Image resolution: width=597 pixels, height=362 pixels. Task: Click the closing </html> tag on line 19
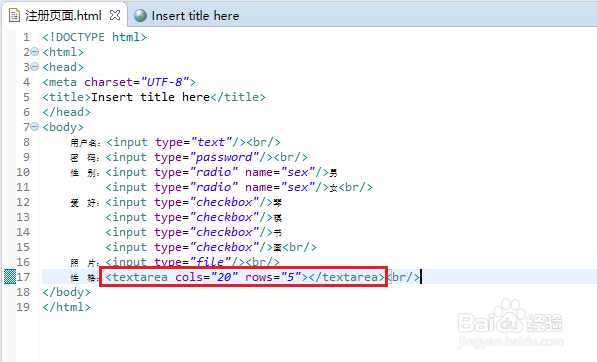point(67,307)
